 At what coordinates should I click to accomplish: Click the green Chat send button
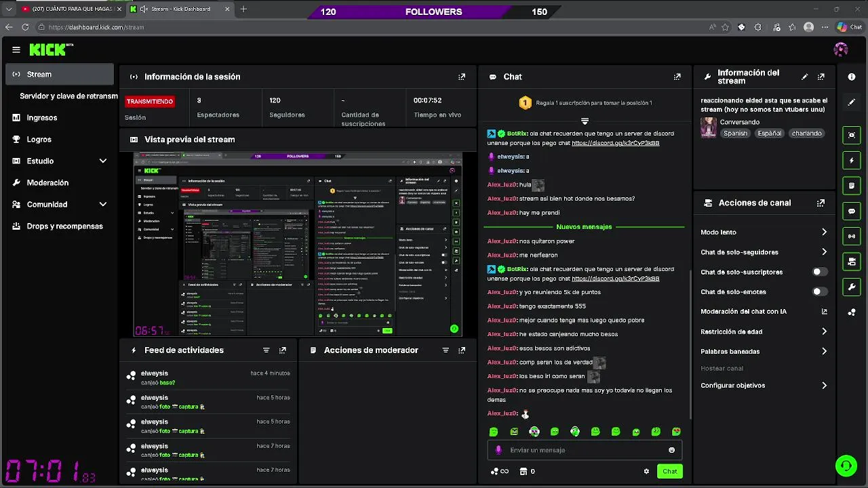point(669,471)
